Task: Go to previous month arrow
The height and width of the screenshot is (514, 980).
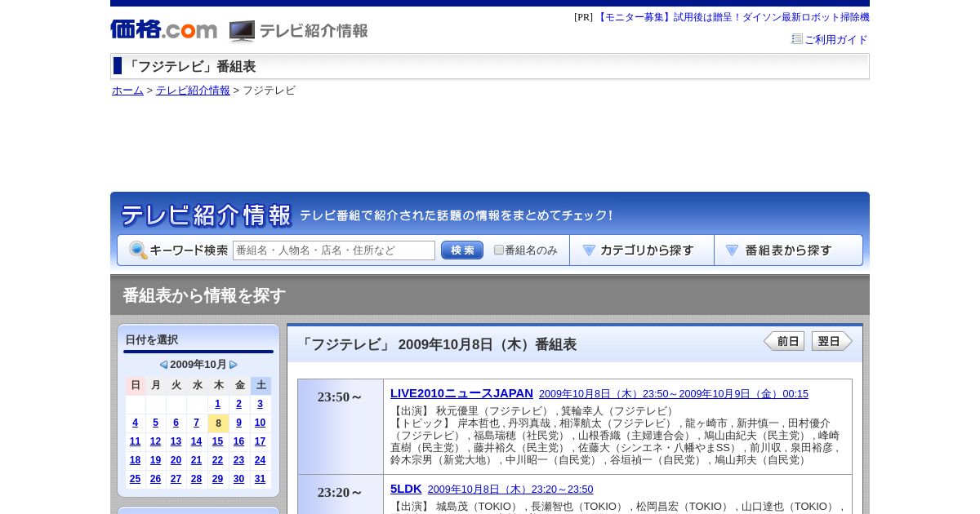Action: click(163, 365)
